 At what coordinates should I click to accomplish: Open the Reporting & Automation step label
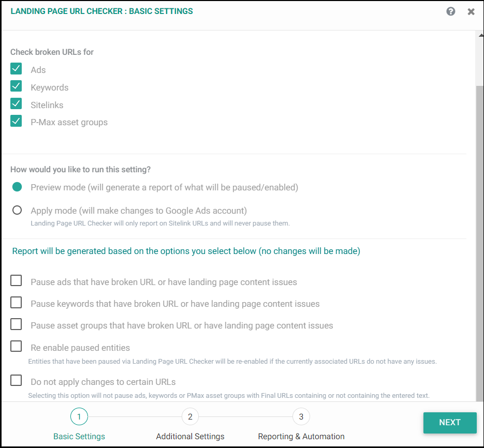click(301, 436)
